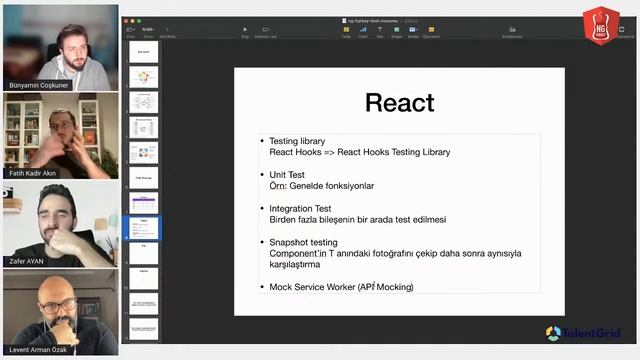Open the Zoom percentage dropdown
Image resolution: width=640 pixels, height=360 pixels.
click(148, 29)
